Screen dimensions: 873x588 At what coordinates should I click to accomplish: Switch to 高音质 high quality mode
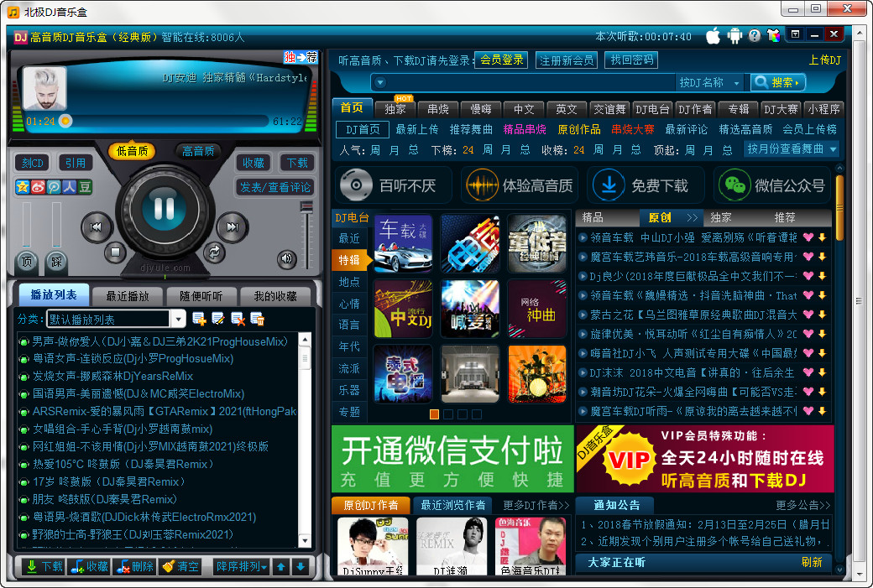click(198, 151)
